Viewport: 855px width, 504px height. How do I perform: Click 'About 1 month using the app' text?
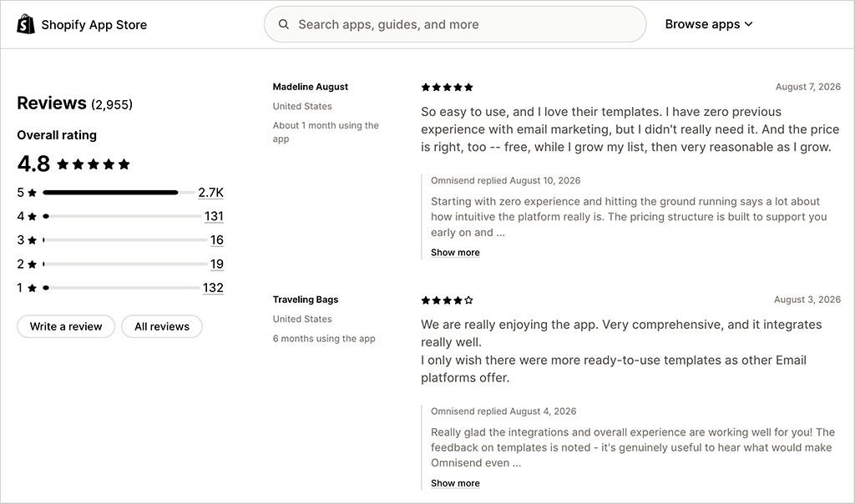(326, 132)
